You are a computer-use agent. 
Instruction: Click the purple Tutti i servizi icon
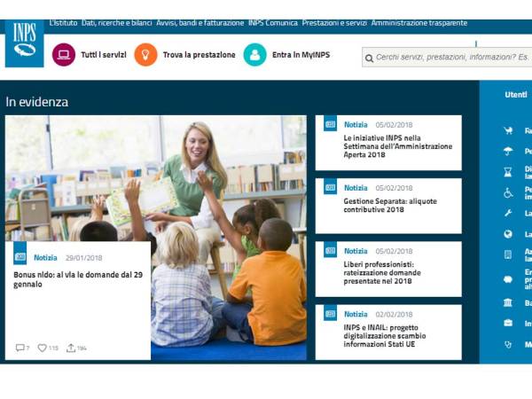[63, 55]
